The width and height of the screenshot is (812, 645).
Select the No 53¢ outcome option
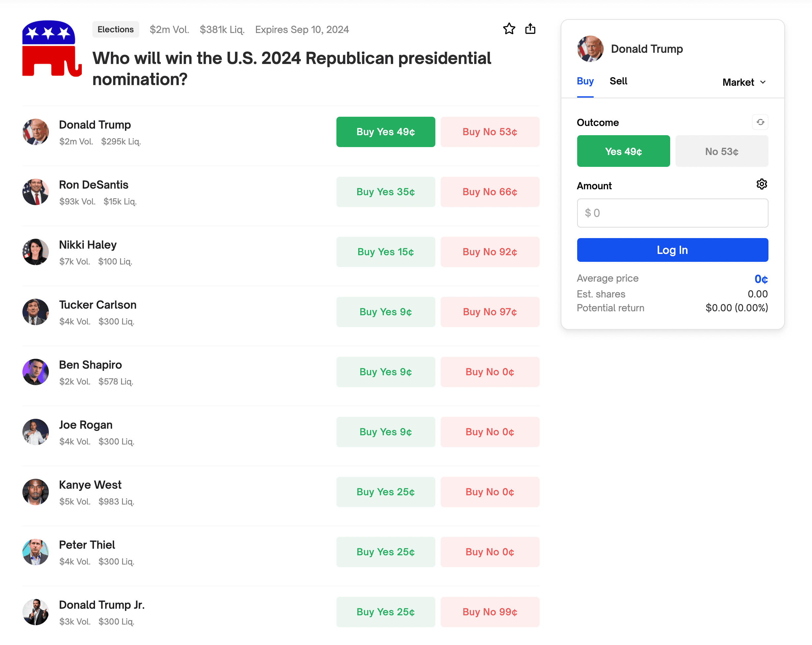[721, 151]
